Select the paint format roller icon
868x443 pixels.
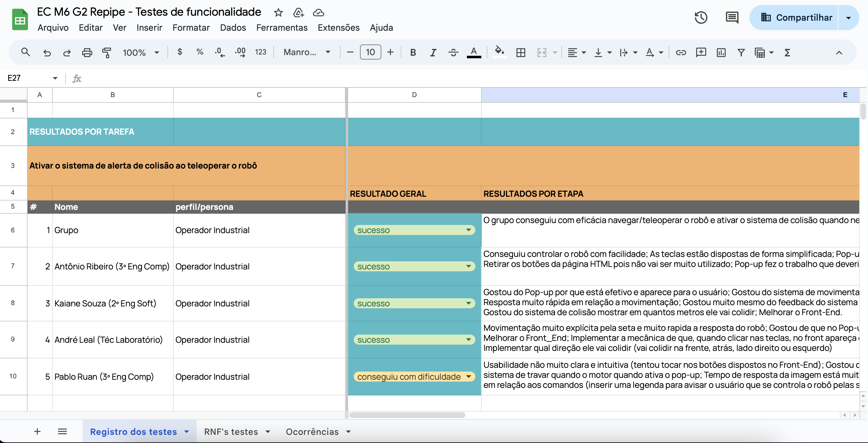(x=107, y=53)
